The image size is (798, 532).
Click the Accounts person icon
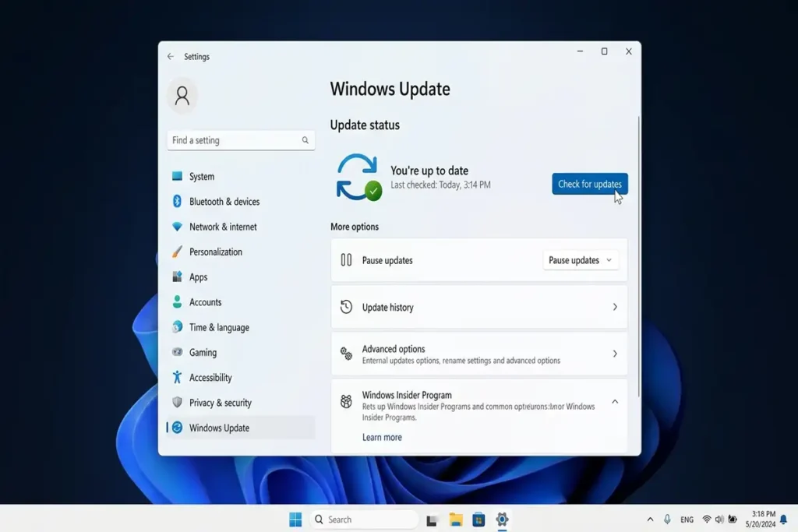click(x=177, y=301)
